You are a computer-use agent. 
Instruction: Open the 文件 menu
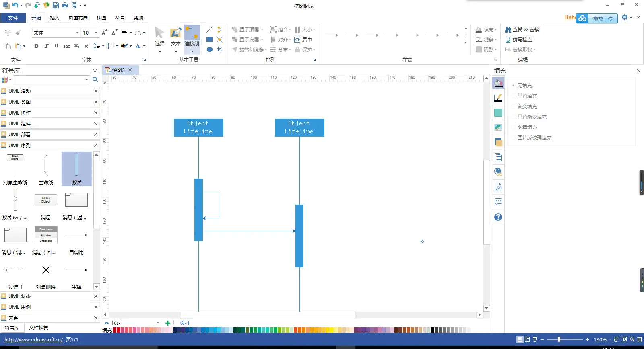pyautogui.click(x=13, y=18)
